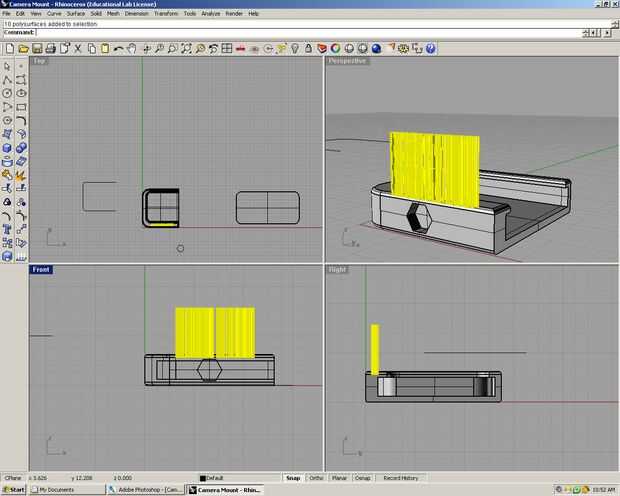Select the Ellipse tool in the left toolbar
The image size is (620, 496).
[21, 93]
